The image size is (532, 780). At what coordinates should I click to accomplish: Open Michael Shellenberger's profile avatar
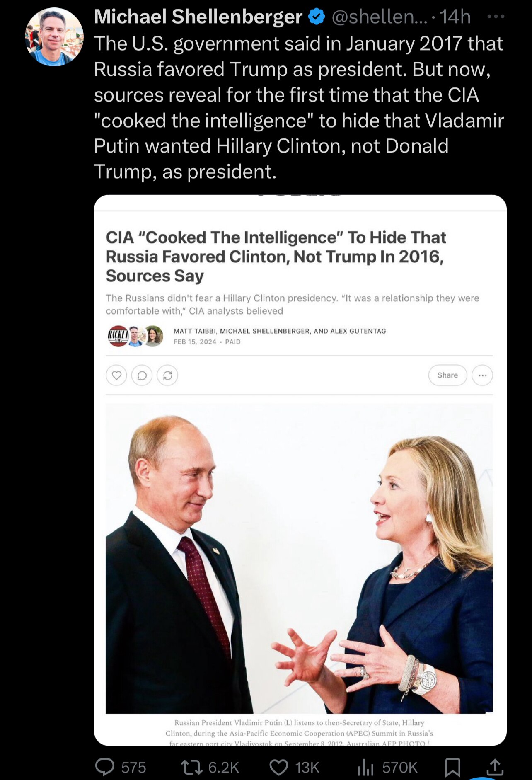point(54,37)
